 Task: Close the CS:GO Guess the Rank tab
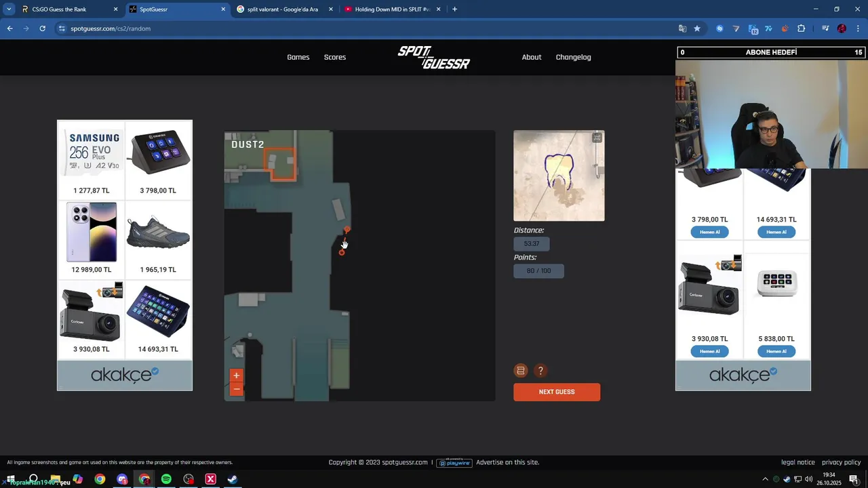click(x=115, y=9)
